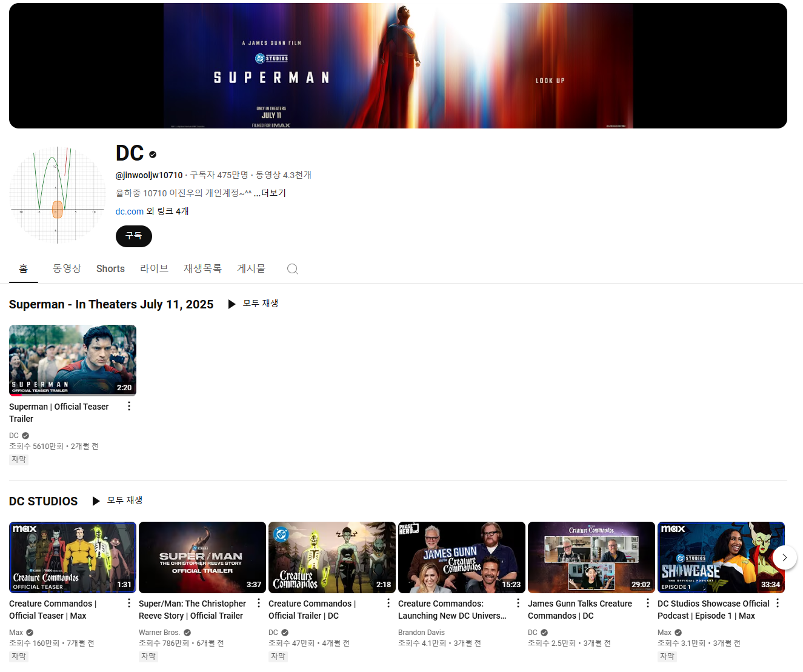Click 자막 badge under DC Studios Showcase Podcast
Viewport: 803px width, 672px height.
point(667,656)
